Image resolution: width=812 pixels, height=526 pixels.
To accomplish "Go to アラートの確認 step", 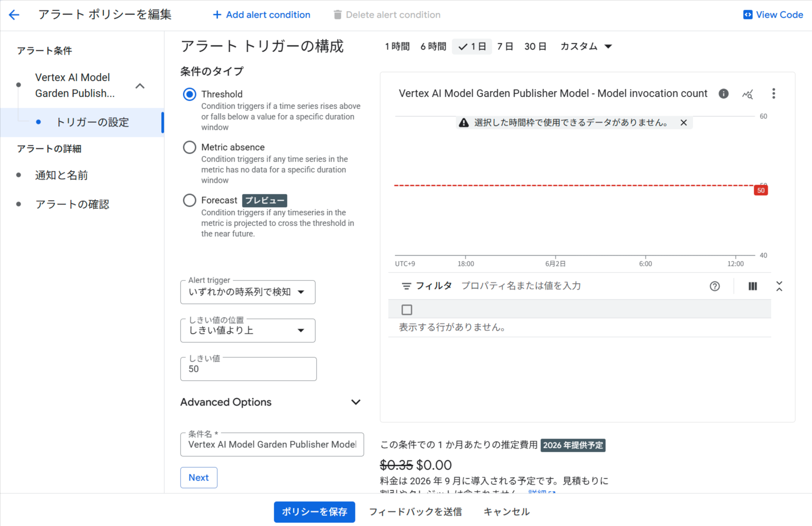I will point(72,204).
